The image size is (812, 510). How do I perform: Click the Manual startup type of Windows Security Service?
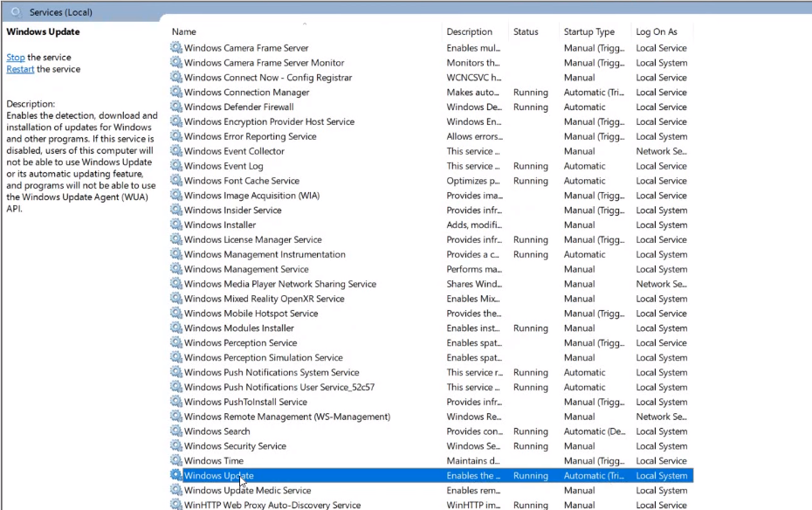coord(579,446)
